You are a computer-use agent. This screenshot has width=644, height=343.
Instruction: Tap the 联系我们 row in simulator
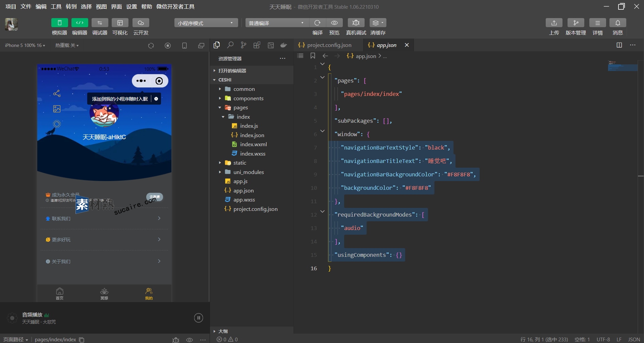pos(104,218)
